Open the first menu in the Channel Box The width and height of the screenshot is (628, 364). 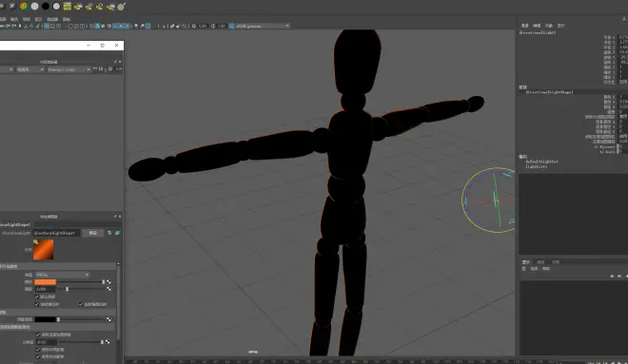point(524,26)
